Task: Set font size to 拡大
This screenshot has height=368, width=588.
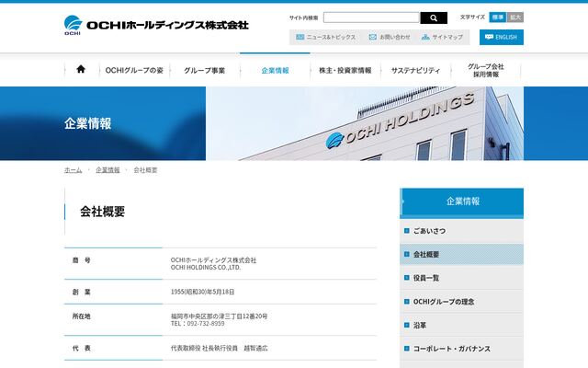Action: coord(515,17)
